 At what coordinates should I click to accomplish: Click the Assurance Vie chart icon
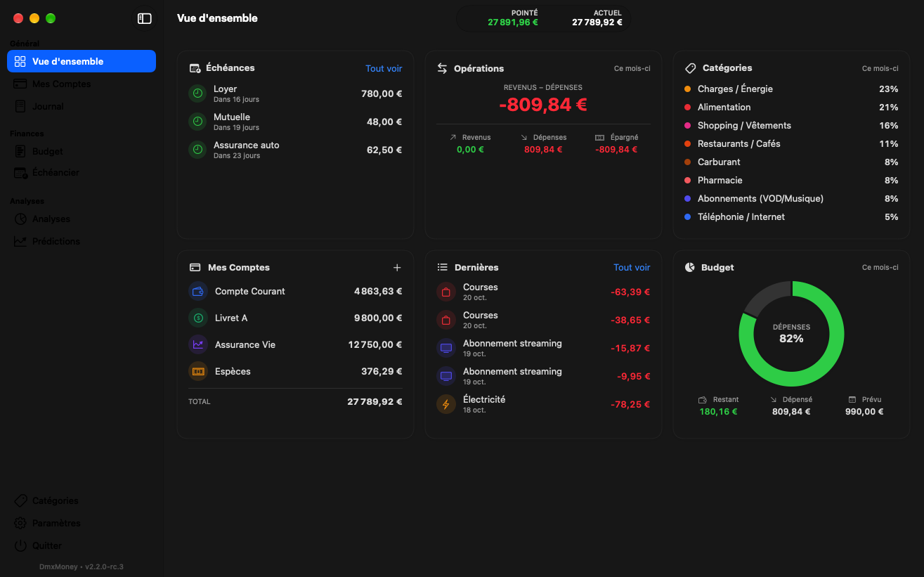point(198,344)
